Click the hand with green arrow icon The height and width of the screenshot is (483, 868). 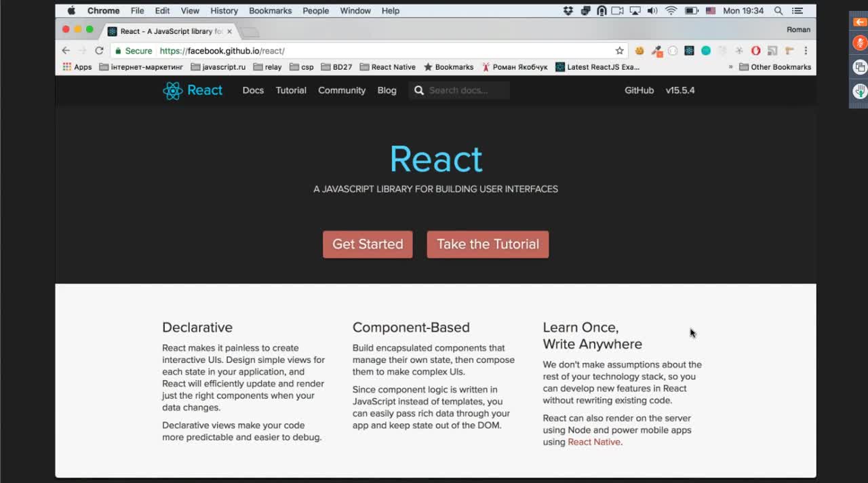click(860, 92)
